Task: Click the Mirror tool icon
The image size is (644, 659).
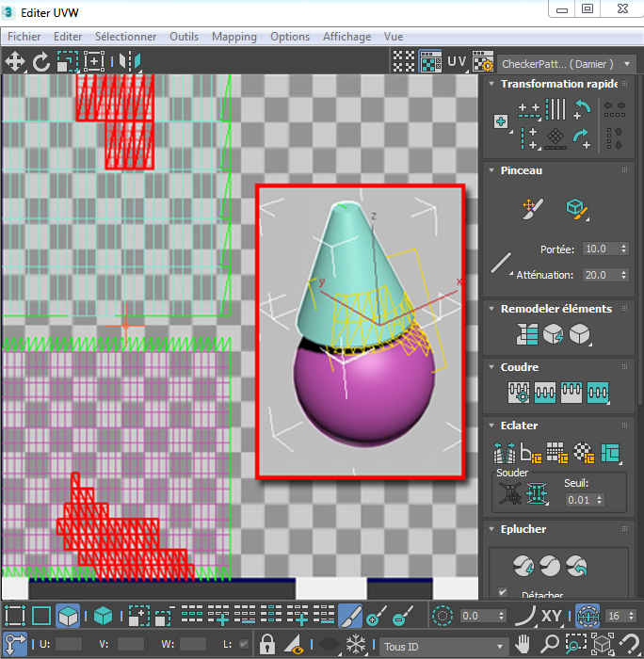Action: pos(130,62)
